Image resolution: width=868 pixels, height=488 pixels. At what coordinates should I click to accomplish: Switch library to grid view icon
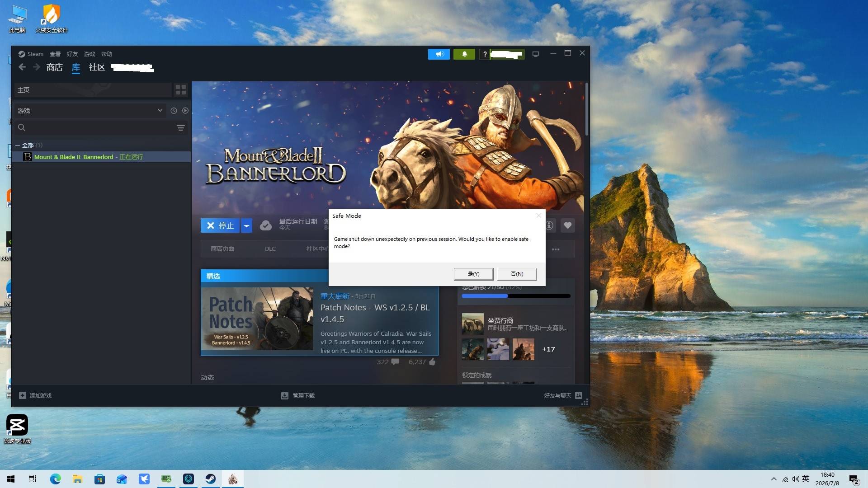[181, 90]
